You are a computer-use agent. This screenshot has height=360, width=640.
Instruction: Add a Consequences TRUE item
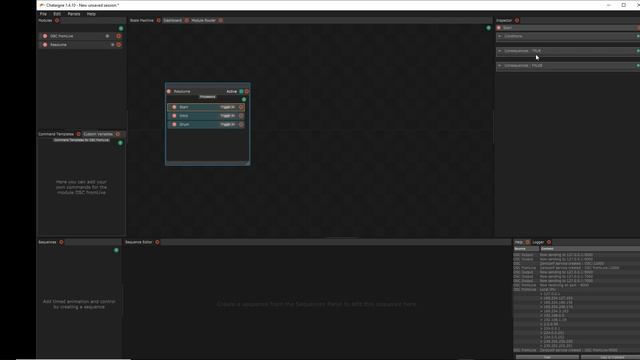point(638,51)
